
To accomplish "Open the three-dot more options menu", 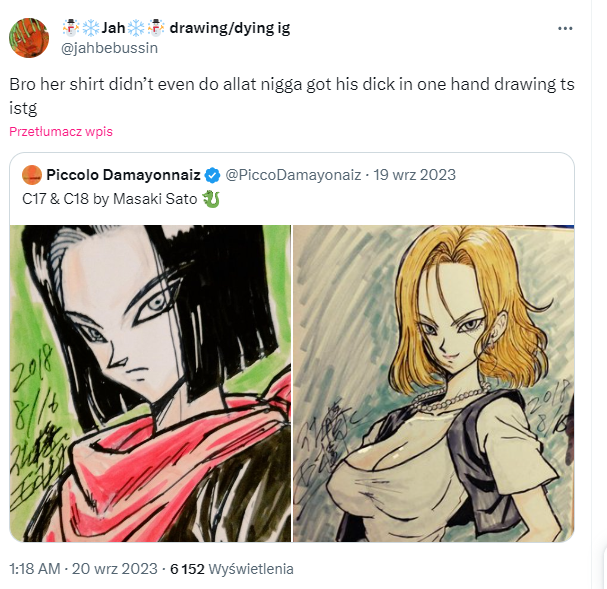I will click(565, 28).
